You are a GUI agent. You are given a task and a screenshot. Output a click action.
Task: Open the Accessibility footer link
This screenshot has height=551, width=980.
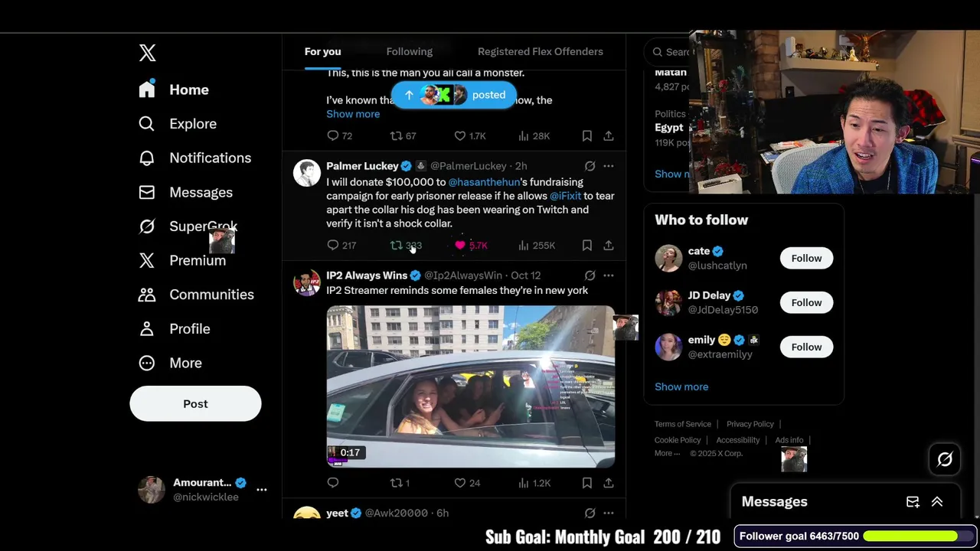tap(738, 440)
